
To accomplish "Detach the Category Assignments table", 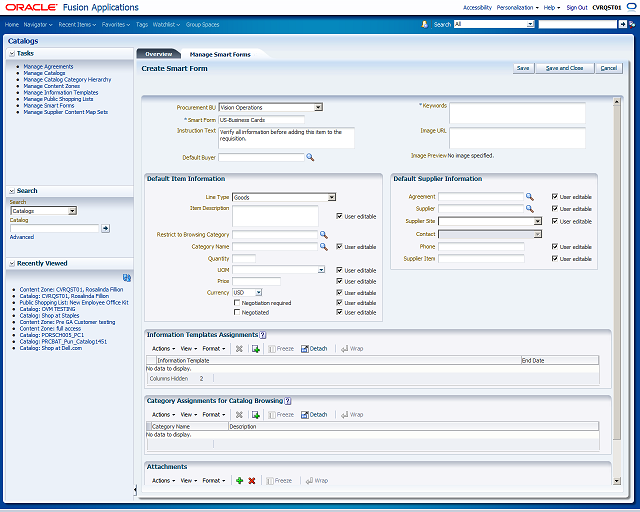I will [x=314, y=415].
